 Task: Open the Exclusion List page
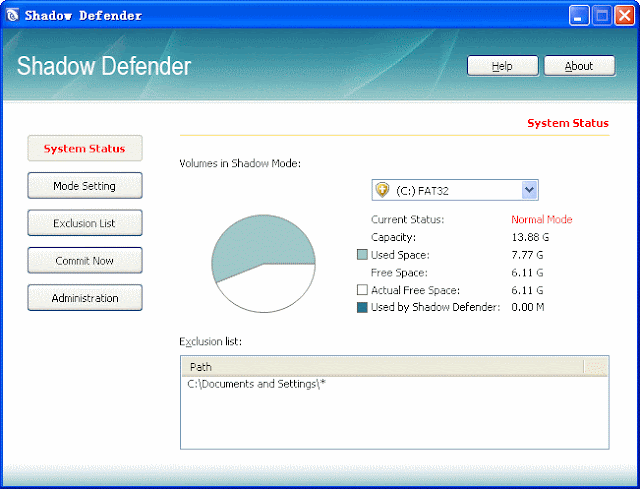(x=85, y=223)
